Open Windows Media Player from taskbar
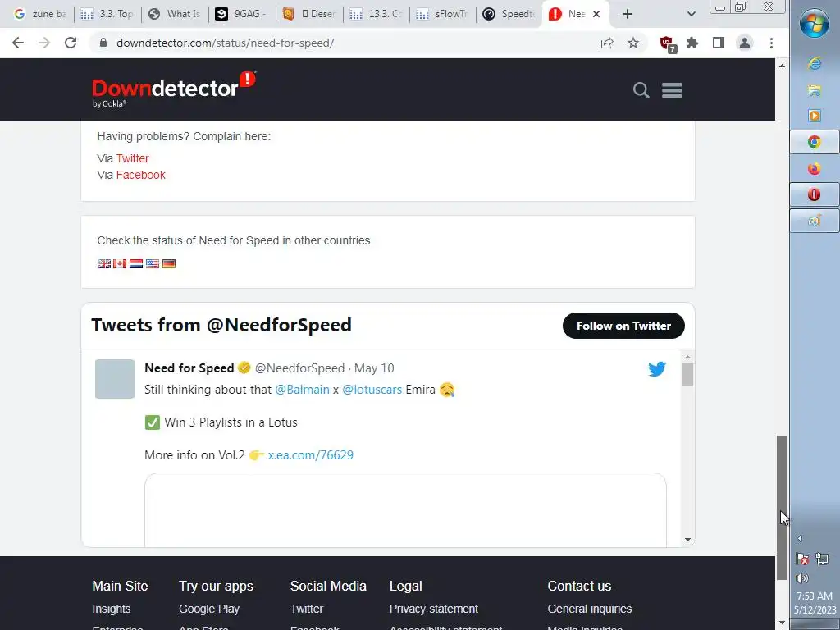Viewport: 840px width, 630px height. [815, 116]
